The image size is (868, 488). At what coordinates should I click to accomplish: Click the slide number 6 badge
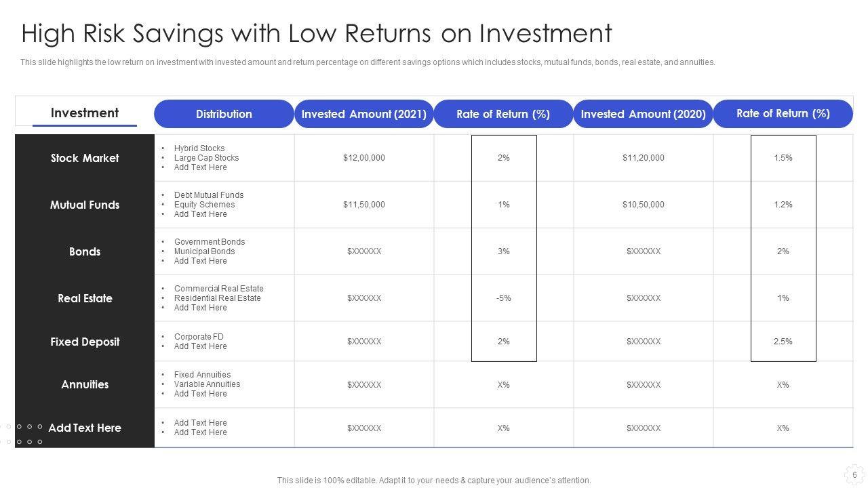coord(854,474)
